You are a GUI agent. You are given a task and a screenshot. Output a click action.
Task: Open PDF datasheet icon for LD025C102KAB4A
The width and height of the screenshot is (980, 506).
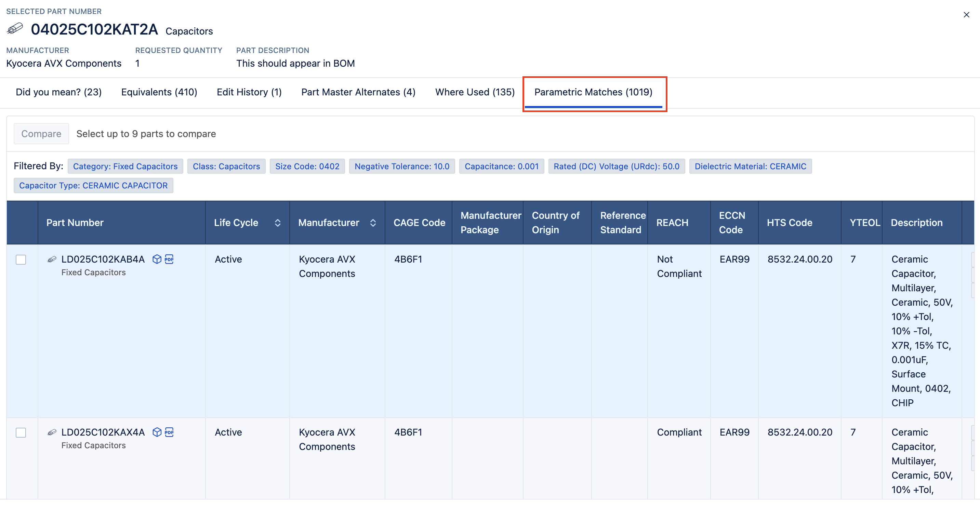pyautogui.click(x=169, y=259)
